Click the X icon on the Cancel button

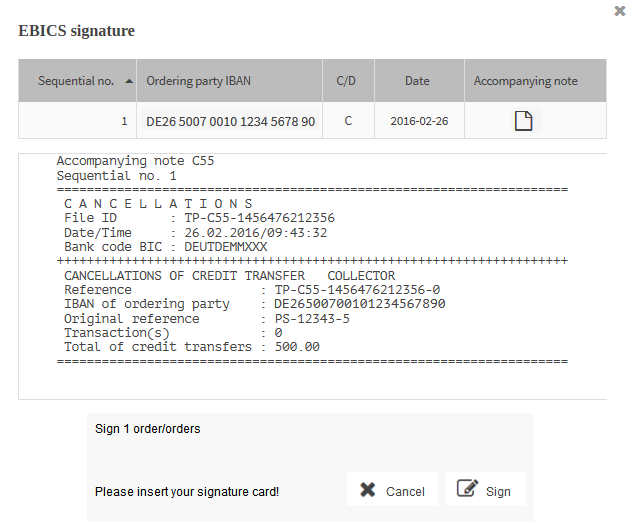click(367, 490)
